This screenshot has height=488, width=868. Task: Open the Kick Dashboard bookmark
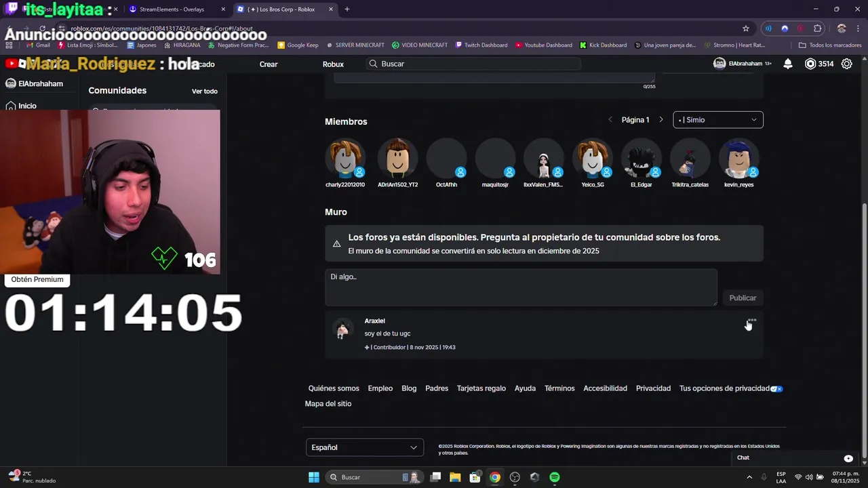coord(603,45)
